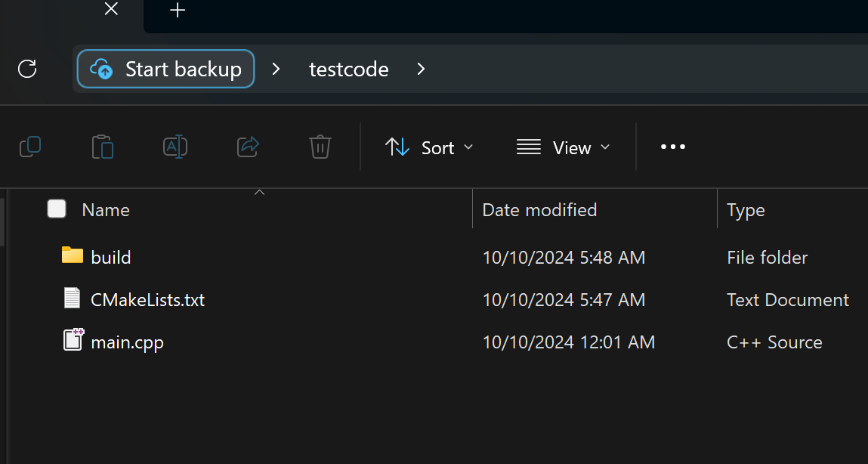Open the View dropdown
Viewport: 868px width, 464px height.
point(563,147)
